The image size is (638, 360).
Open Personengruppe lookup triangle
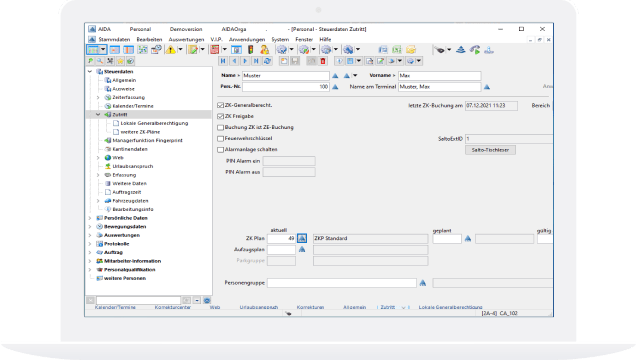(x=423, y=283)
